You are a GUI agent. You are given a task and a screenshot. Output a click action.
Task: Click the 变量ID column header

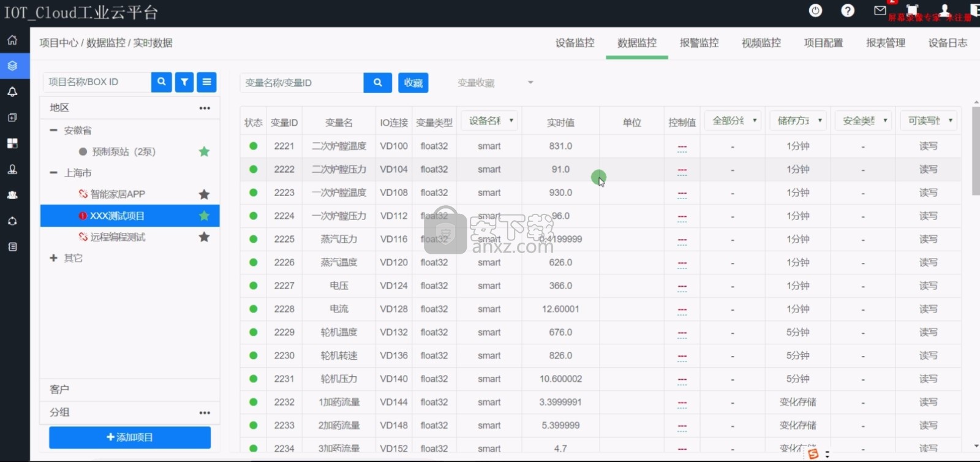pos(284,123)
